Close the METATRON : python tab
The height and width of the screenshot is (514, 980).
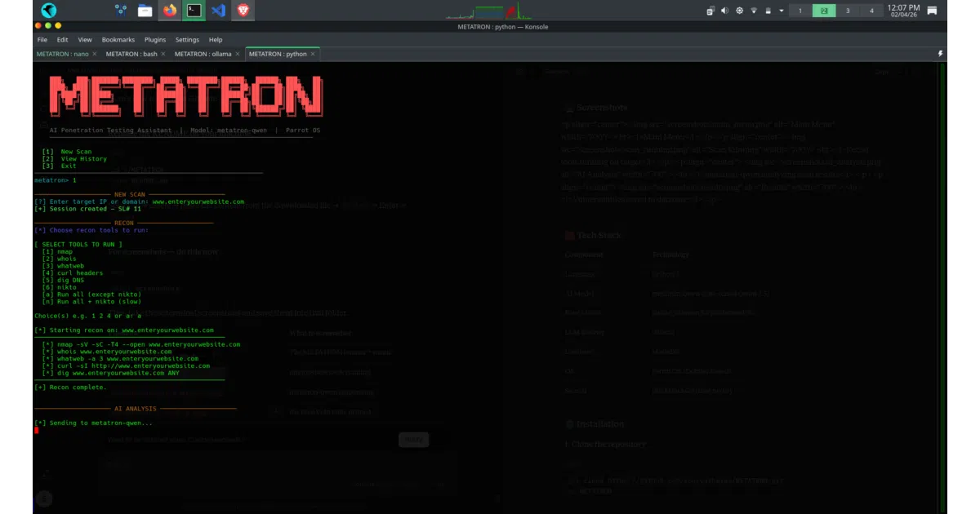(x=314, y=54)
